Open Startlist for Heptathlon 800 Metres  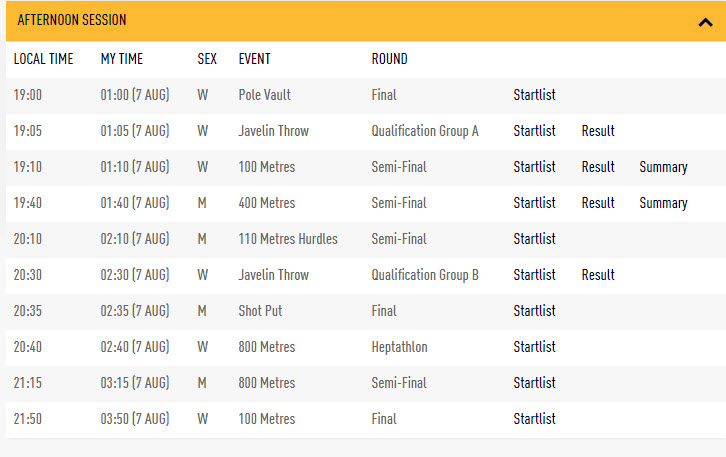pos(534,347)
